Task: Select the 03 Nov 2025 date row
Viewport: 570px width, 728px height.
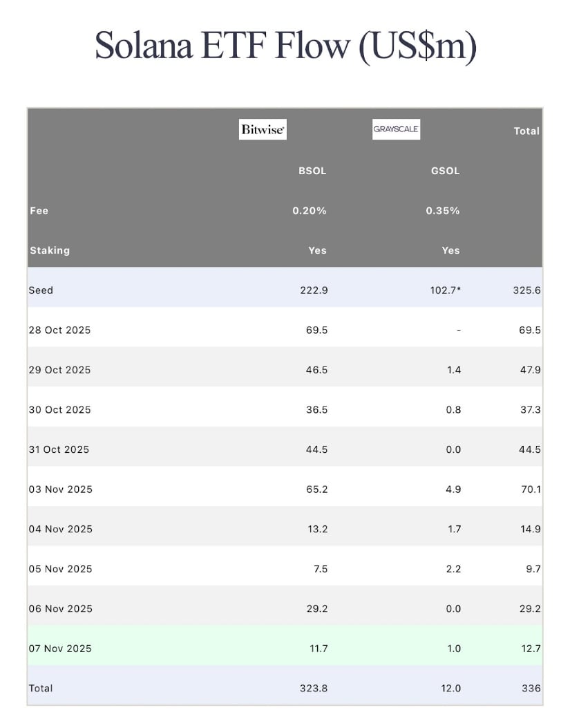Action: pyautogui.click(x=60, y=489)
